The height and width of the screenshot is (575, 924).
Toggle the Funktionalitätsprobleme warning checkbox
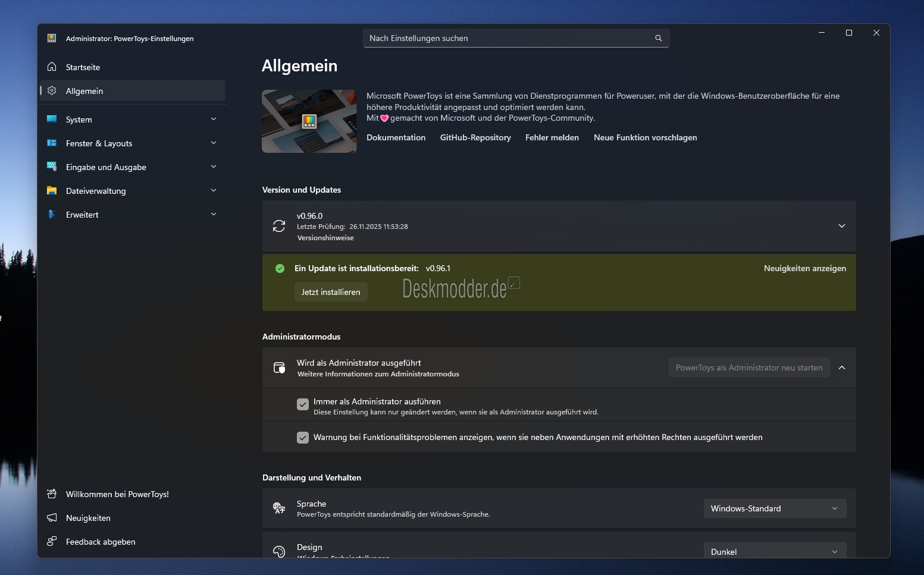[303, 438]
